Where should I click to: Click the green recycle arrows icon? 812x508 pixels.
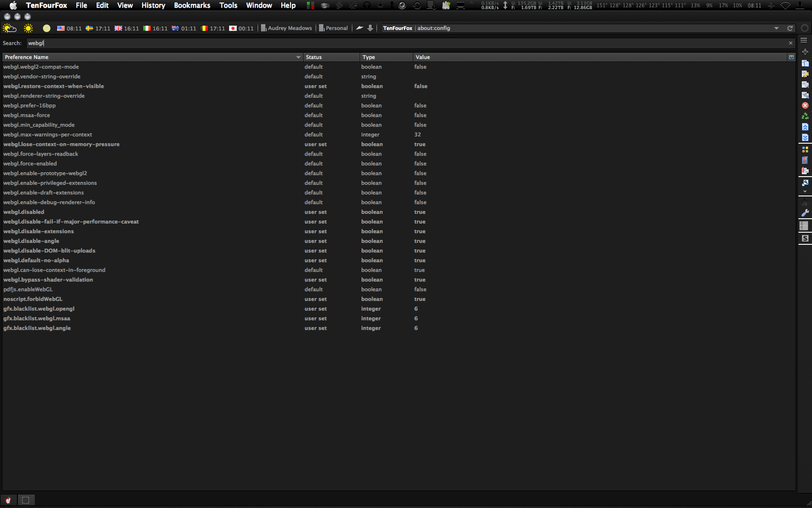tap(805, 116)
